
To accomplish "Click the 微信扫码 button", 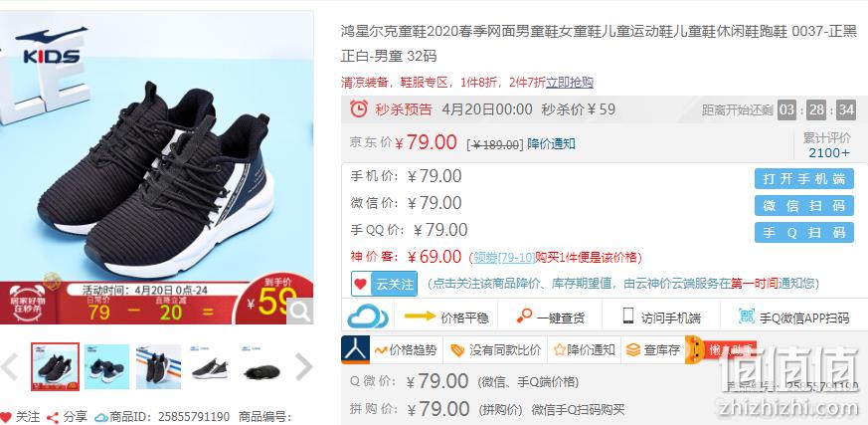I will [x=803, y=206].
